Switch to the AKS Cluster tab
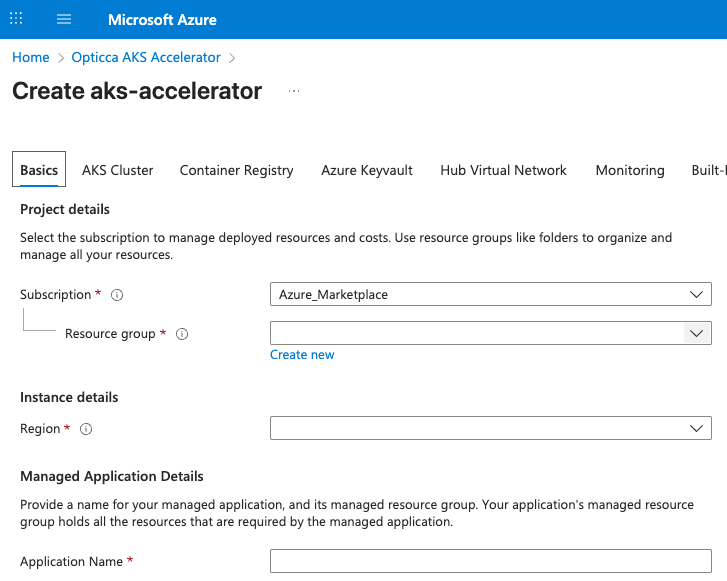The height and width of the screenshot is (581, 727). coord(118,170)
